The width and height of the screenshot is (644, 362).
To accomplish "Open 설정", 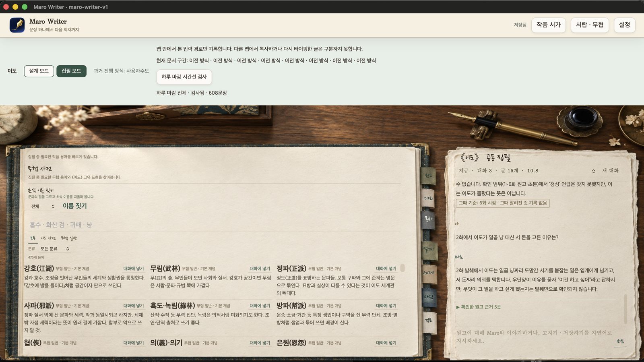I will pos(625,25).
